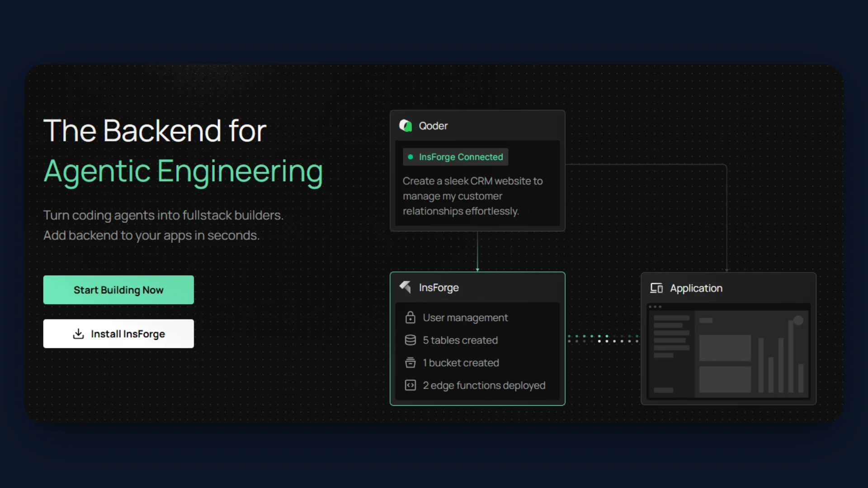Select the 1 bucket created entry
868x488 pixels.
[461, 362]
